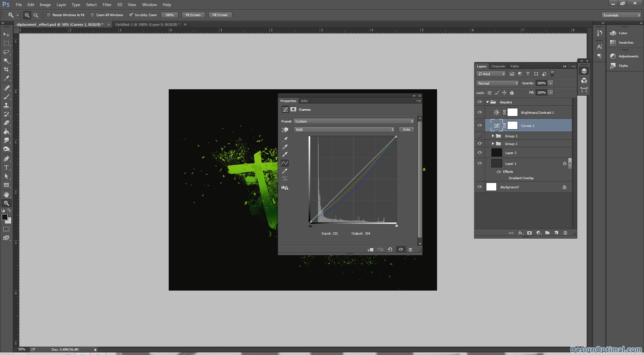The image size is (644, 355).
Task: Show the hidden Group 1 layer
Action: click(x=480, y=136)
